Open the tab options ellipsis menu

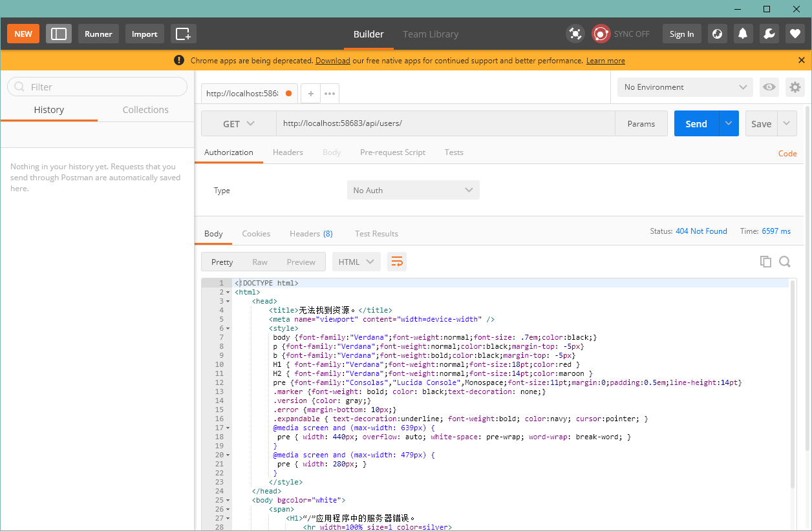(330, 93)
